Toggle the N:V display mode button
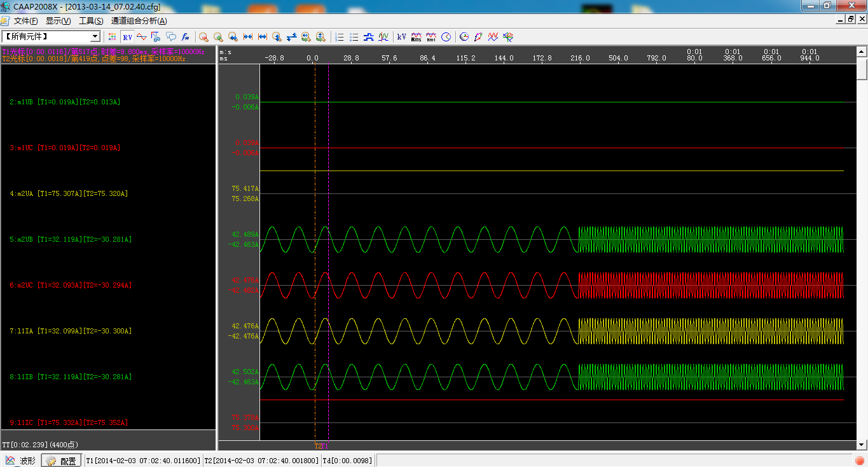868x467 pixels. (128, 37)
